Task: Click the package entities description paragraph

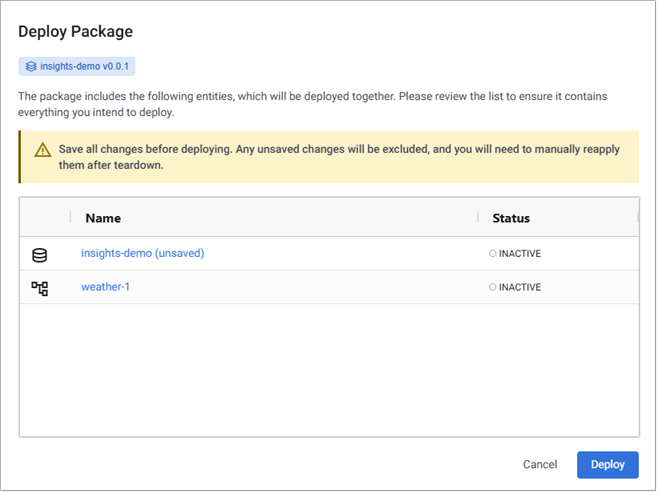Action: (312, 104)
